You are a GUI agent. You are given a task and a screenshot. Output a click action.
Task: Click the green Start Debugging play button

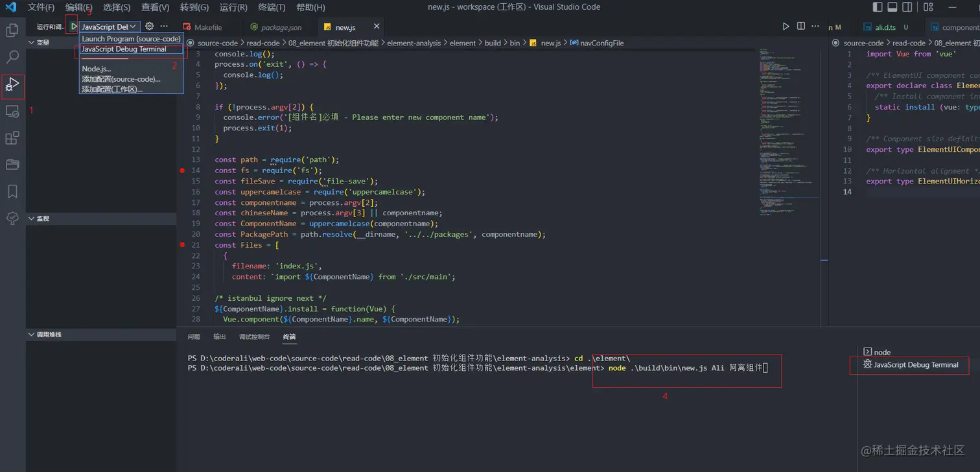point(74,27)
